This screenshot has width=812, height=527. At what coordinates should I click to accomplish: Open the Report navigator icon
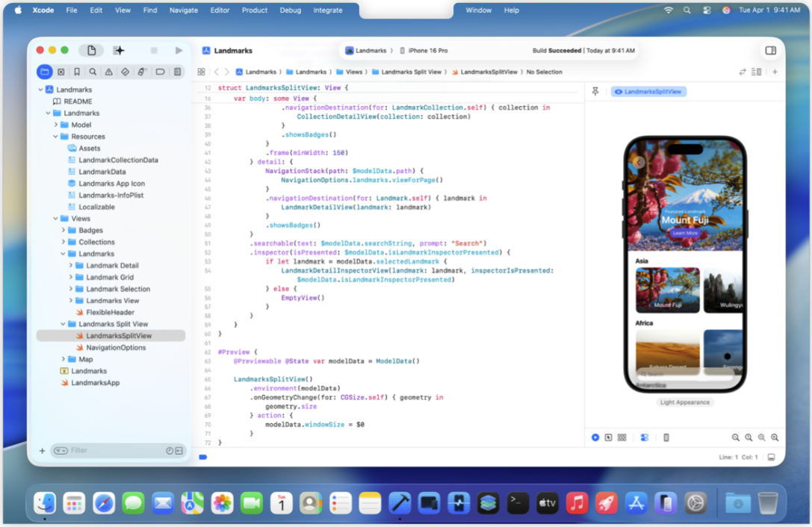pyautogui.click(x=177, y=72)
